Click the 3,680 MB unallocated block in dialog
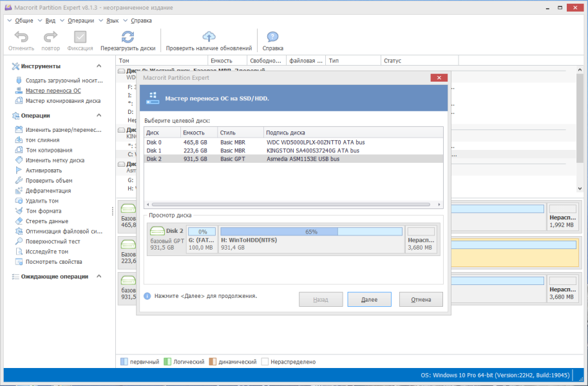 click(421, 239)
